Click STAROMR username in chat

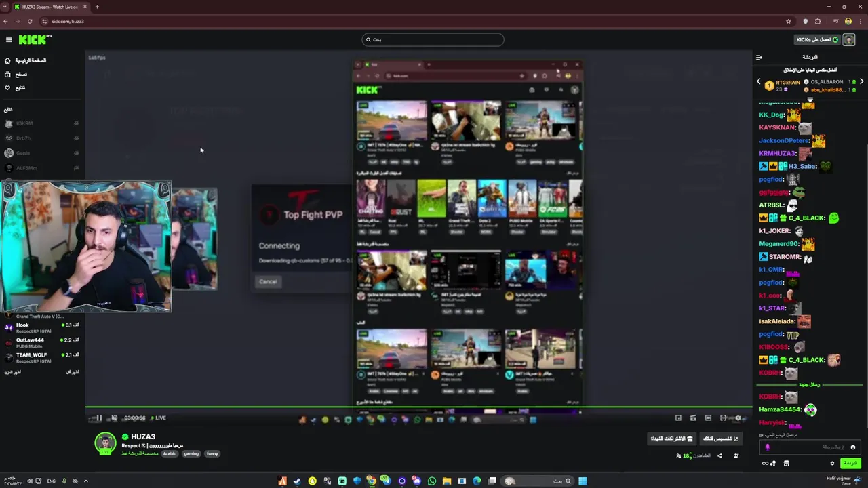(x=785, y=257)
